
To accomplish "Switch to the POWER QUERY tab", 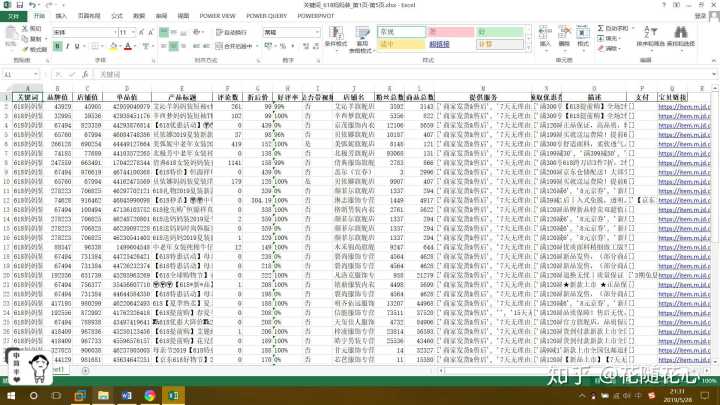I will point(266,16).
